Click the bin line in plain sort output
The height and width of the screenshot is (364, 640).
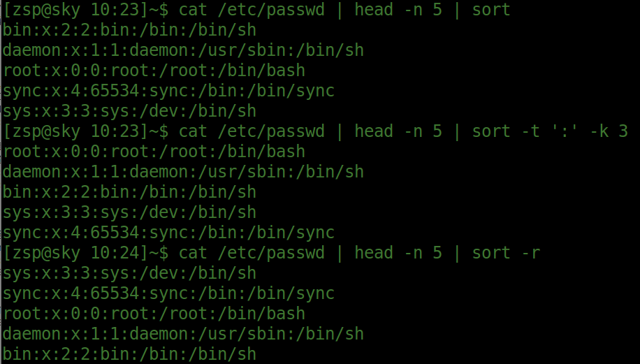click(x=129, y=31)
